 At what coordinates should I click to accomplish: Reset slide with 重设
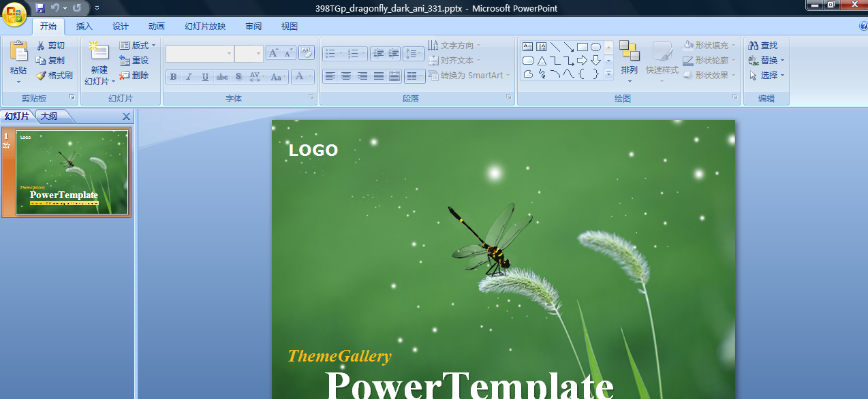(134, 61)
